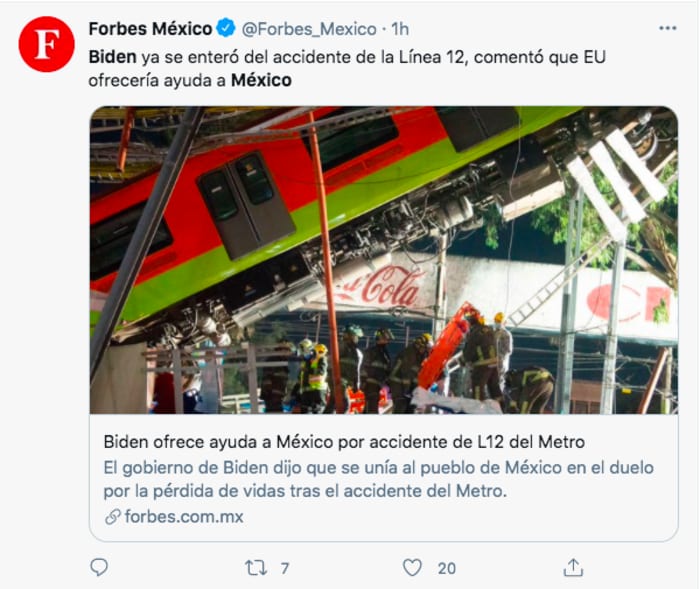Share the tweet via share icon
Screen dimensions: 700x589
coord(573,568)
